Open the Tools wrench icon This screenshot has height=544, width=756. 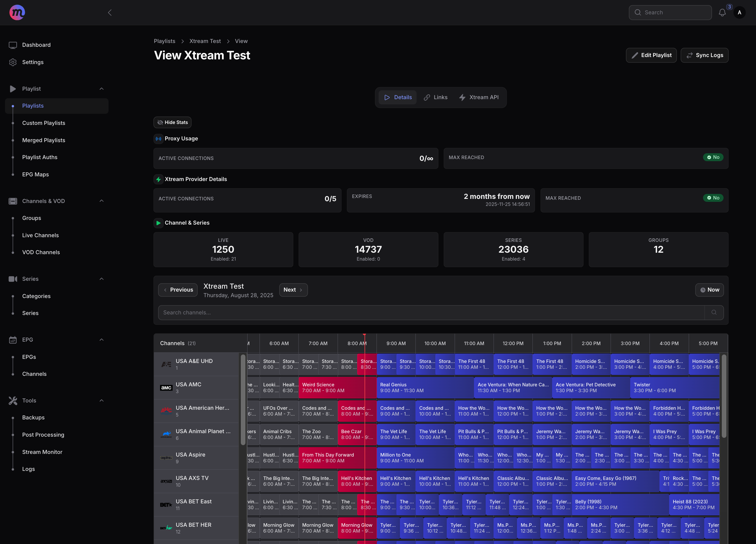tap(13, 400)
